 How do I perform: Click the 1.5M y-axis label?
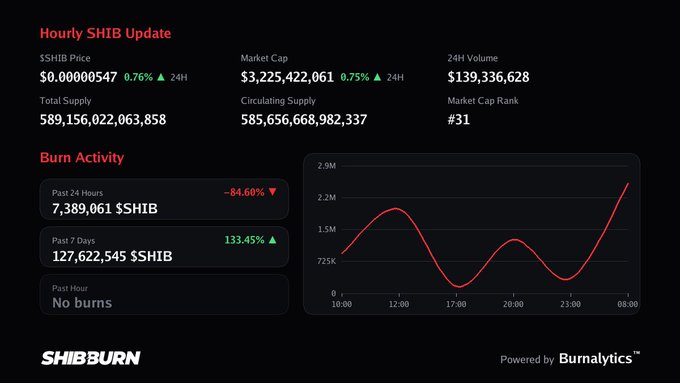327,229
